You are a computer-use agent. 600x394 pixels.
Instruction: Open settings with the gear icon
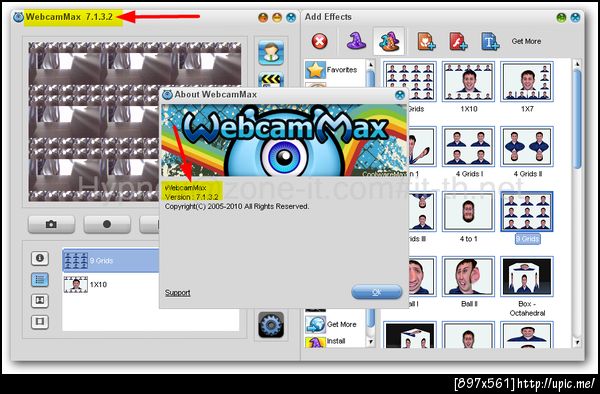271,325
